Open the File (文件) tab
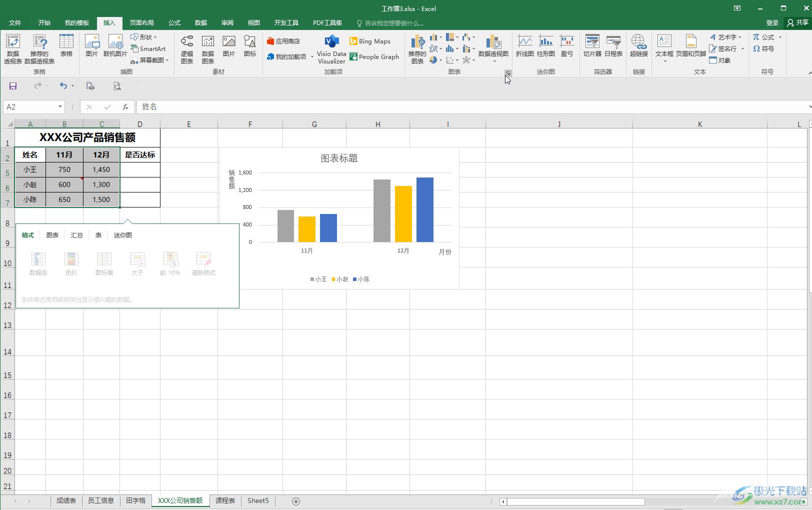This screenshot has width=812, height=510. click(15, 22)
